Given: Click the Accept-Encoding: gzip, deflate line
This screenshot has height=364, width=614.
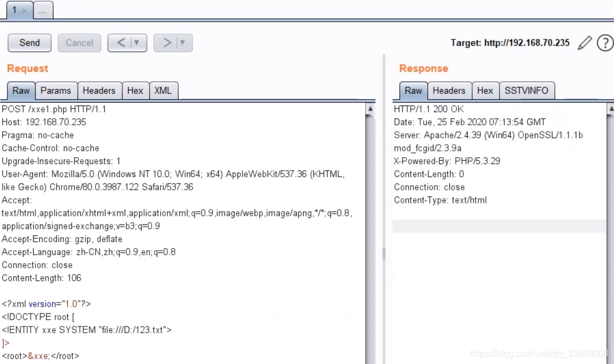Looking at the screenshot, I should (62, 239).
